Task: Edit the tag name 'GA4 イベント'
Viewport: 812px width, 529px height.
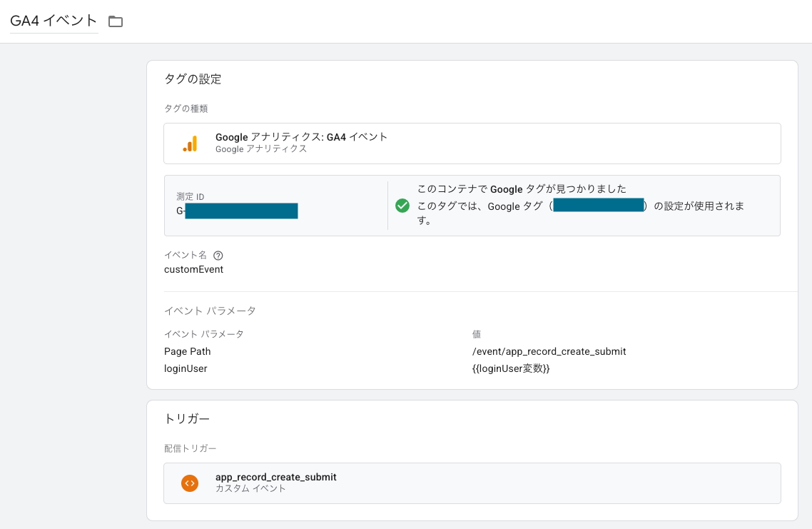Action: (x=54, y=21)
